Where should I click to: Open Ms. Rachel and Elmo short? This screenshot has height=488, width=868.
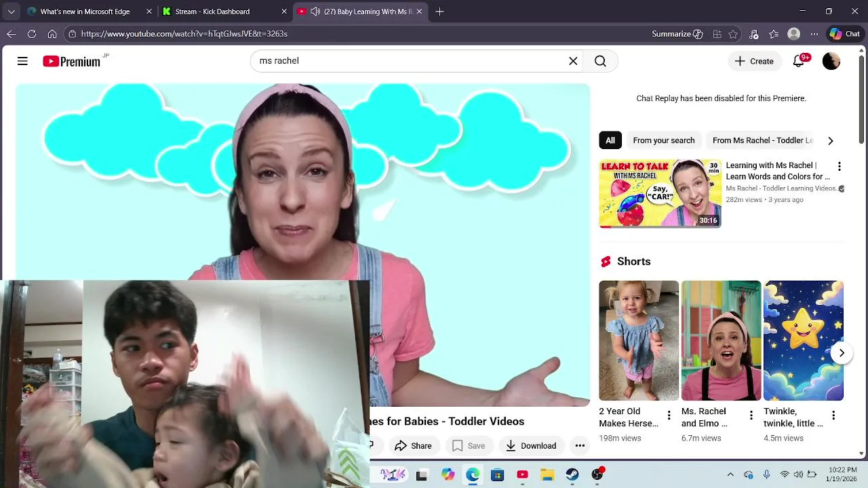pos(722,340)
